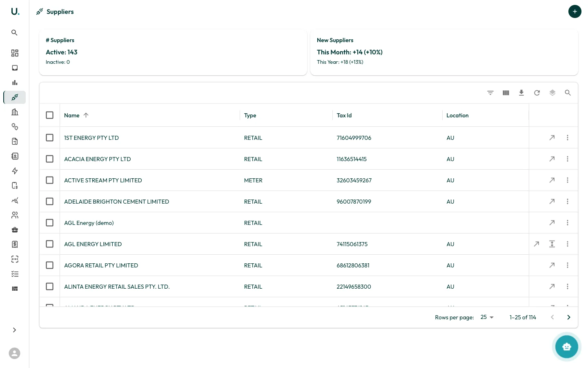Open the bar chart reports icon
This screenshot has width=588, height=368.
point(15,83)
